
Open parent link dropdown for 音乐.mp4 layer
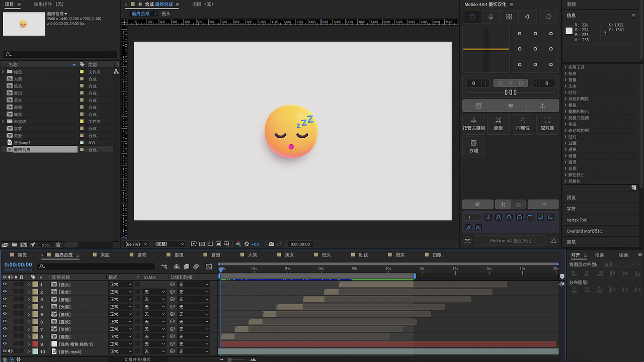[x=194, y=351]
